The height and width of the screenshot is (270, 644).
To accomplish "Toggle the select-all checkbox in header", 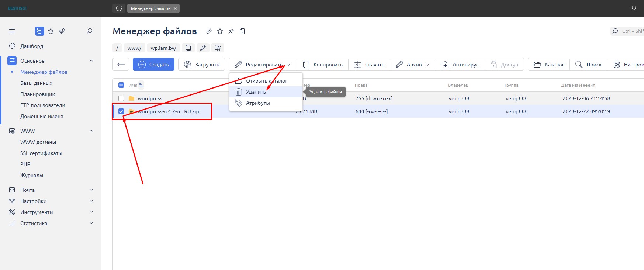I will click(x=121, y=85).
